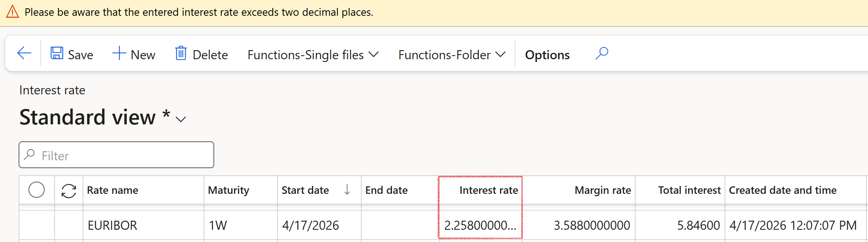Open the Options tab
This screenshot has width=868, height=242.
(547, 55)
